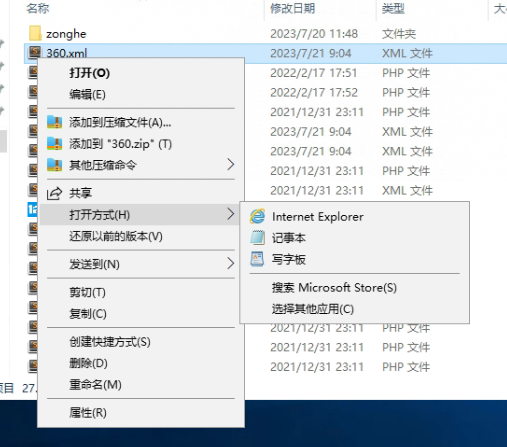Sort by the 修改日期 column header
The height and width of the screenshot is (447, 507).
point(292,8)
